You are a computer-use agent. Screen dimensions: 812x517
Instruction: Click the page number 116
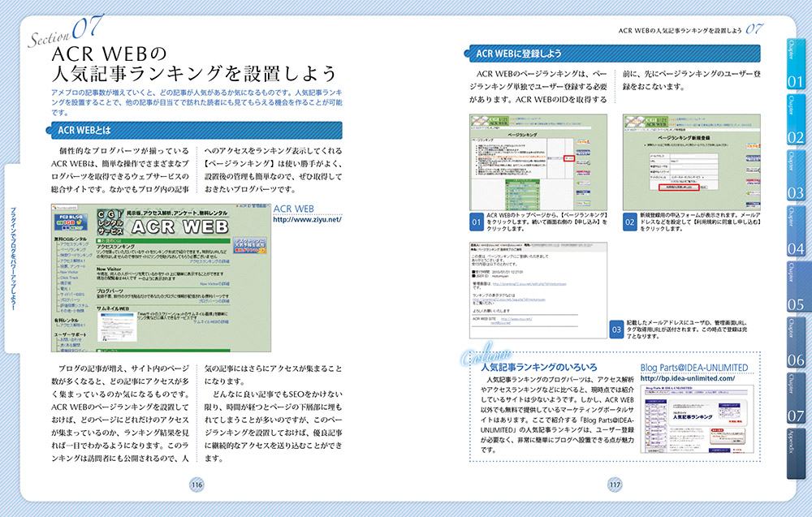(x=197, y=485)
